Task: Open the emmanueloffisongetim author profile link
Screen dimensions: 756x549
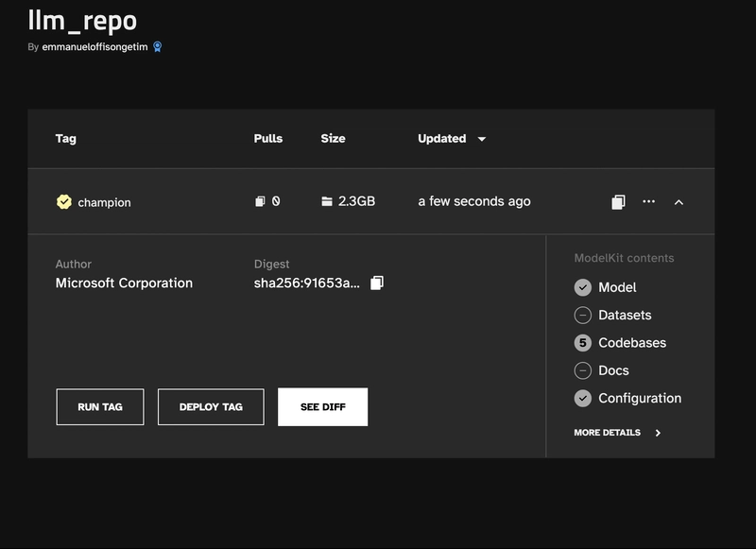Action: click(x=94, y=46)
